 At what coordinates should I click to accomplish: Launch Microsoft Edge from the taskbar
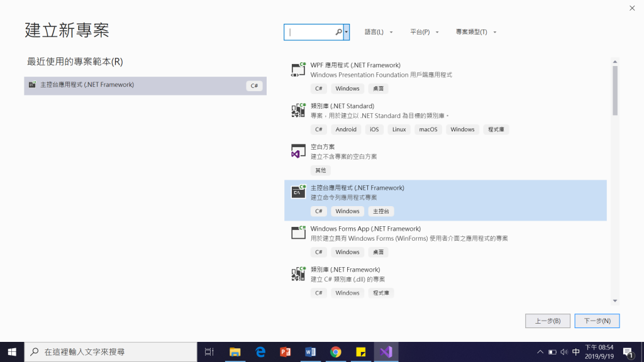[x=260, y=352]
